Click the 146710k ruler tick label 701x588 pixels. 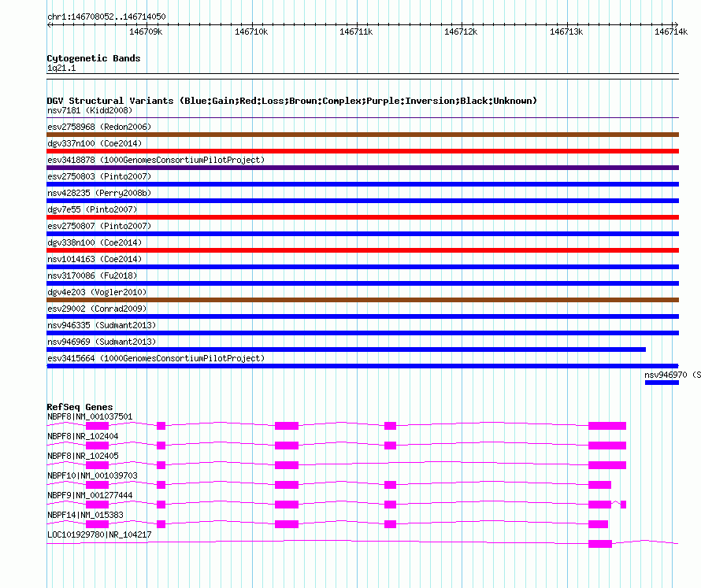click(x=251, y=31)
